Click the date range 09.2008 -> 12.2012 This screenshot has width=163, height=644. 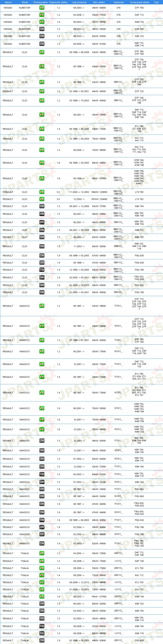click(x=79, y=583)
